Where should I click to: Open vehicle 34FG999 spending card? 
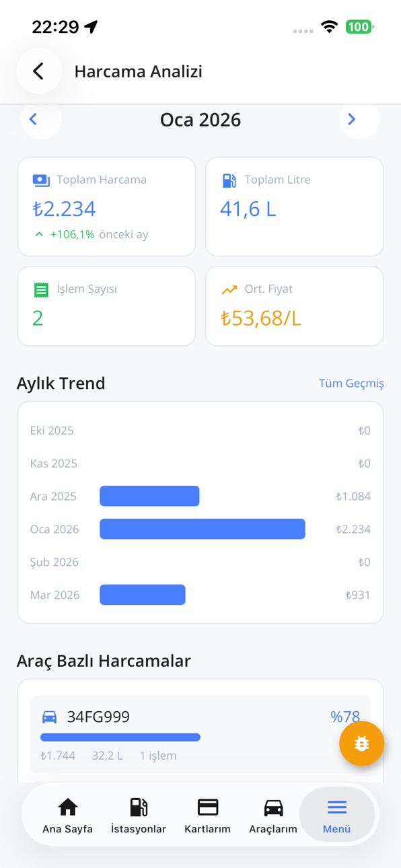200,735
